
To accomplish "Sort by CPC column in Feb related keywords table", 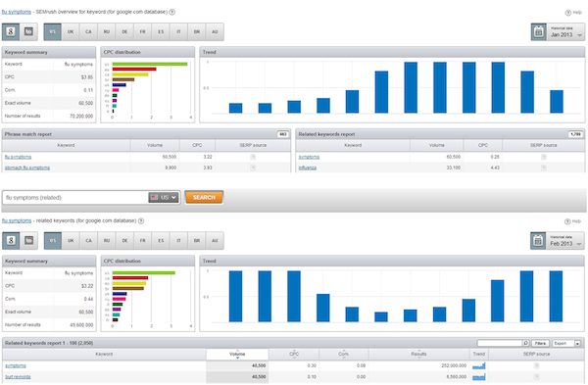I will click(294, 354).
